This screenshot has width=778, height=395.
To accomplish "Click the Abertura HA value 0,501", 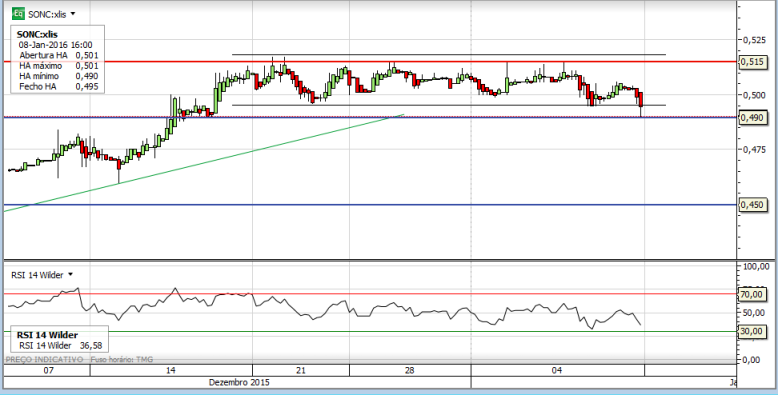I will click(x=87, y=55).
